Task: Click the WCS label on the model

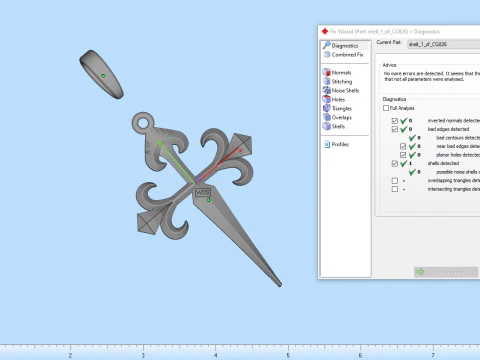Action: point(203,192)
